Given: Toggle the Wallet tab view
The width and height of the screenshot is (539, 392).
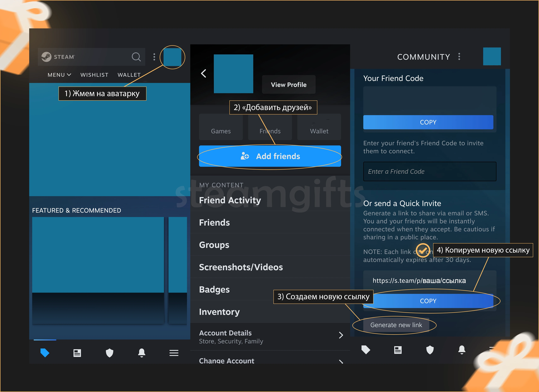Looking at the screenshot, I should coord(319,131).
